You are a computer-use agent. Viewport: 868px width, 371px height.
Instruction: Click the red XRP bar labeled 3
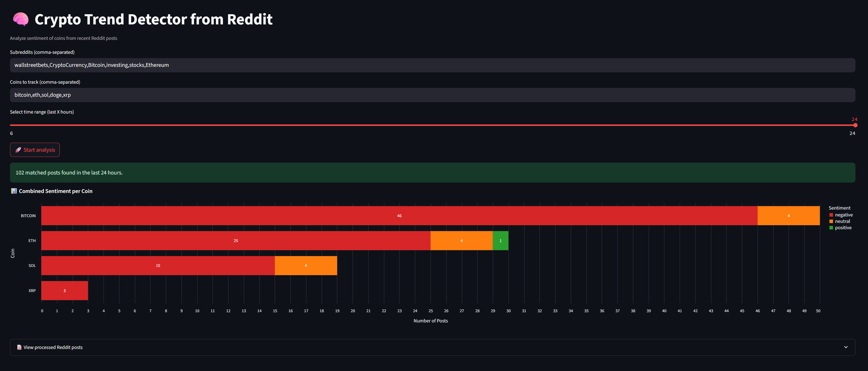point(64,291)
